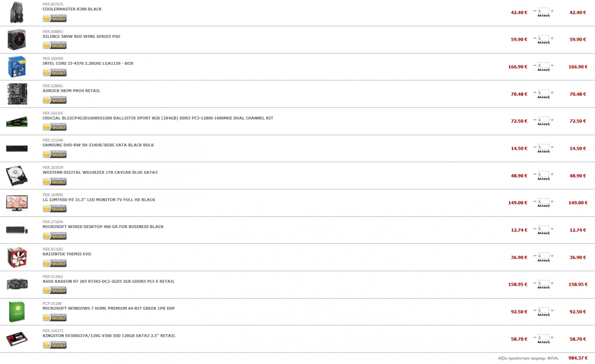Open Western Digital WD10EZEX Caviar Blue link
This screenshot has height=364, width=595.
pos(100,172)
